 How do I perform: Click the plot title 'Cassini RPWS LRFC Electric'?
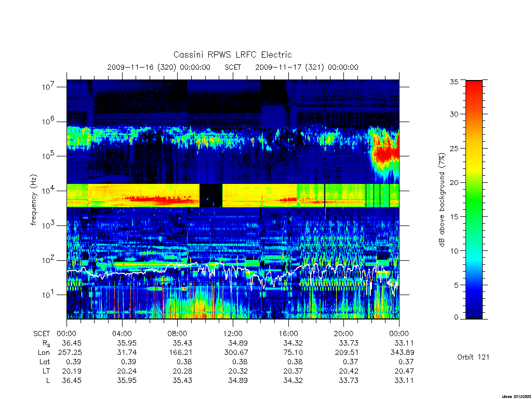click(232, 55)
